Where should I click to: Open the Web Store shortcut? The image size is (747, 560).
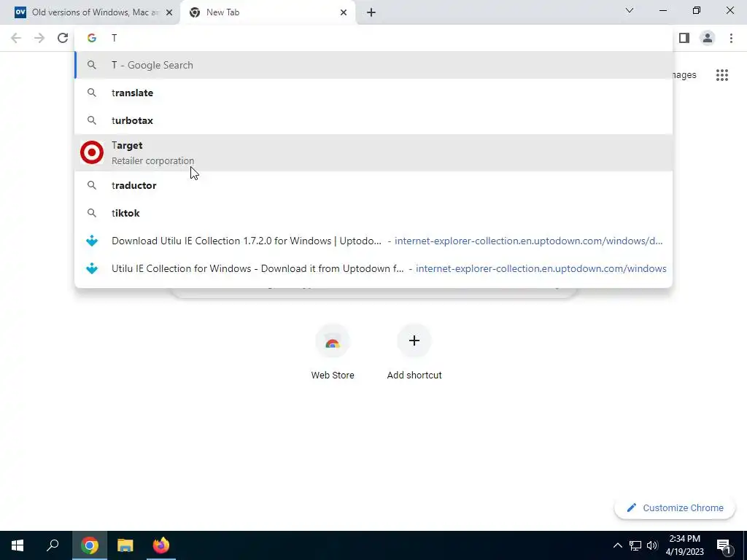(333, 351)
